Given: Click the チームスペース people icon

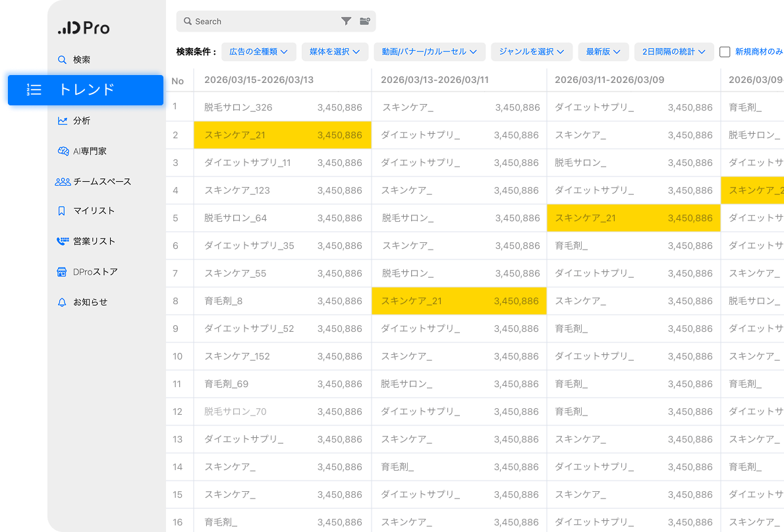Looking at the screenshot, I should point(63,182).
